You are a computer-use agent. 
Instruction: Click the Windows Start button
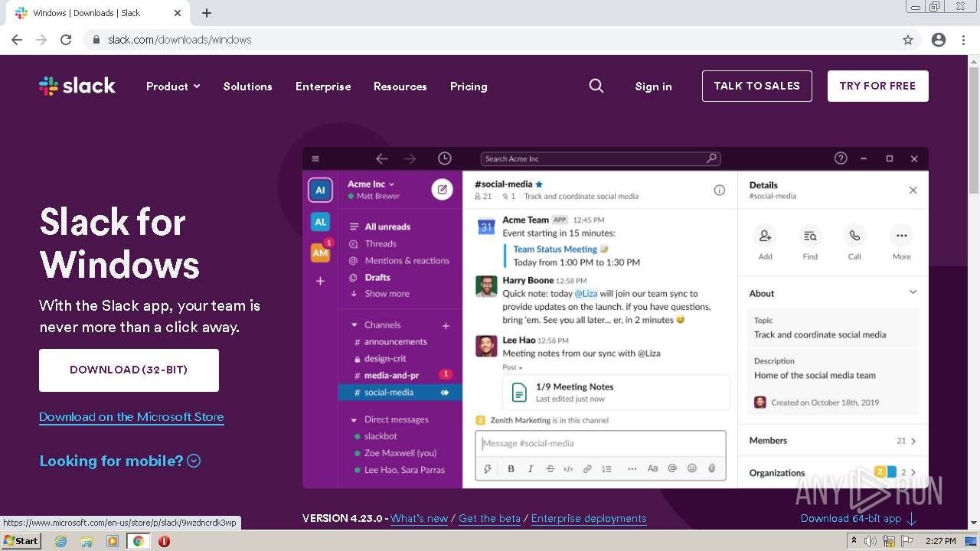click(x=21, y=541)
